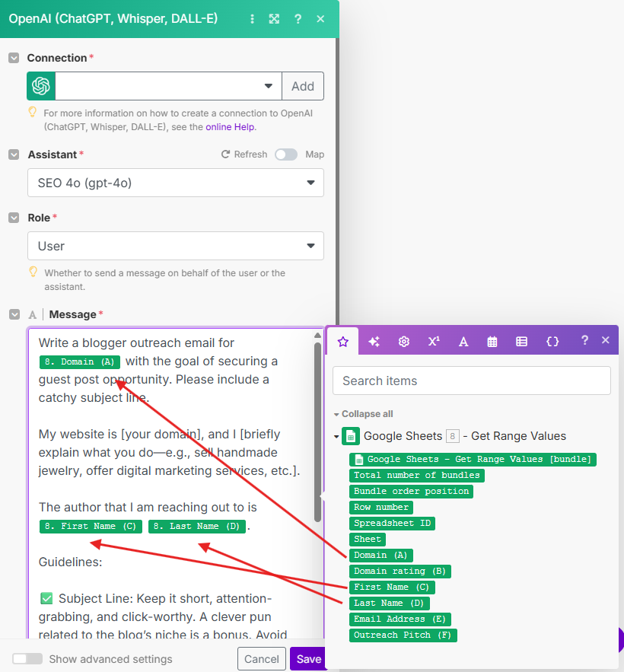This screenshot has height=672, width=624.
Task: Insert the Outreach Pitch (F) item
Action: tap(403, 635)
